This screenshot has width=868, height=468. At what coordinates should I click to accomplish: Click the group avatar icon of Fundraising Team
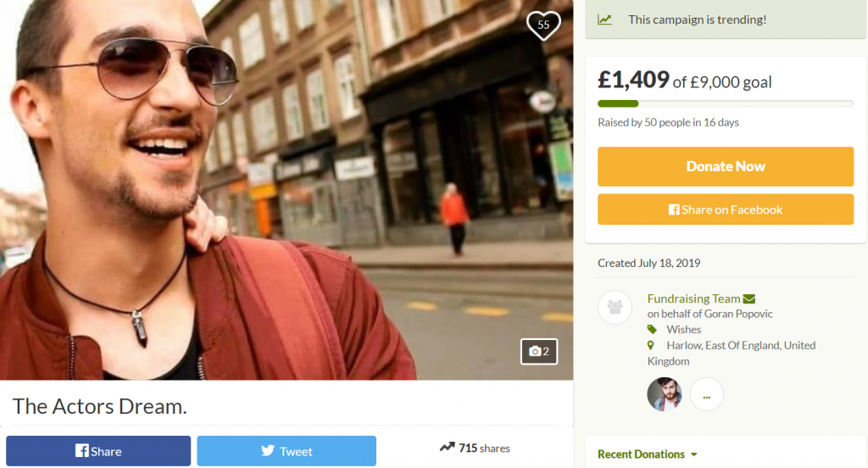point(615,307)
